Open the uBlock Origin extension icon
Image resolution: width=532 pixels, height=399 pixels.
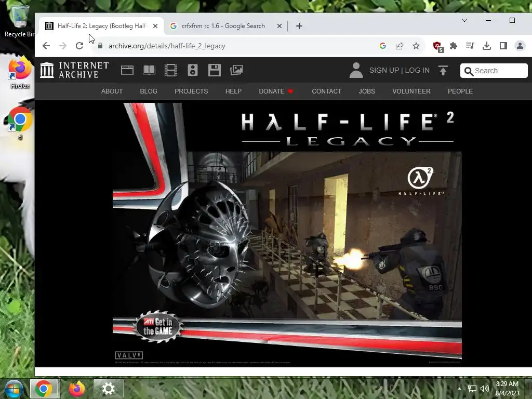click(437, 46)
